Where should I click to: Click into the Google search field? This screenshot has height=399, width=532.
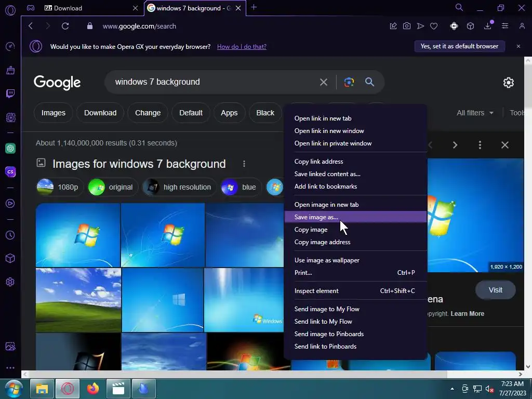214,82
